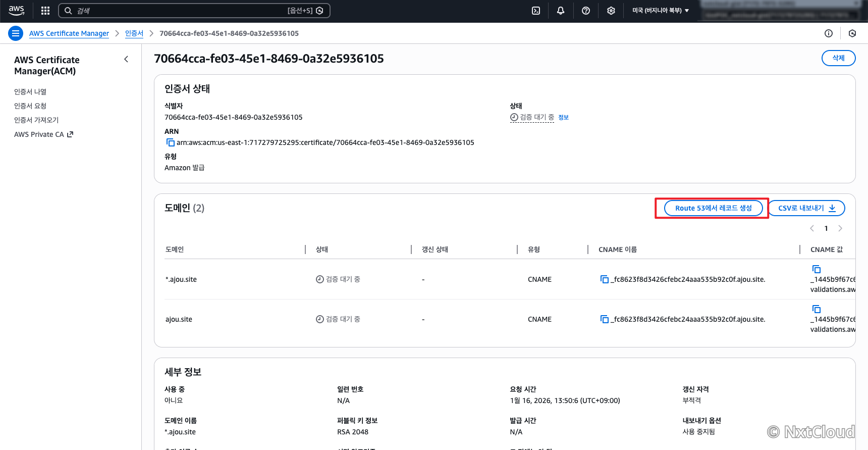Click the 인증서 breadcrumb link

point(134,33)
